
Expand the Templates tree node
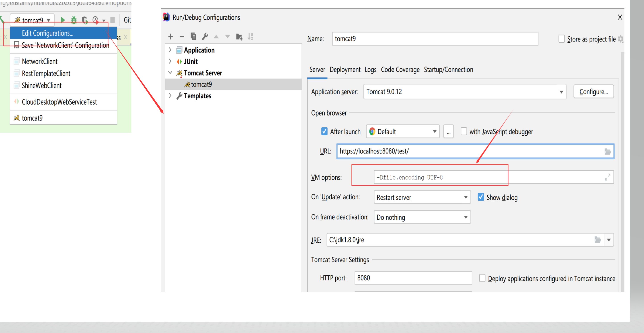coord(170,95)
